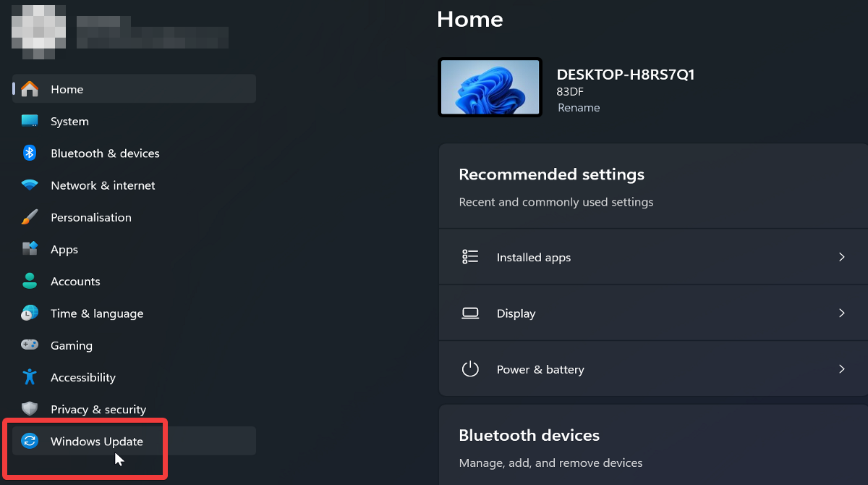Open the Accounts settings section
Viewport: 868px width, 485px height.
pyautogui.click(x=75, y=282)
